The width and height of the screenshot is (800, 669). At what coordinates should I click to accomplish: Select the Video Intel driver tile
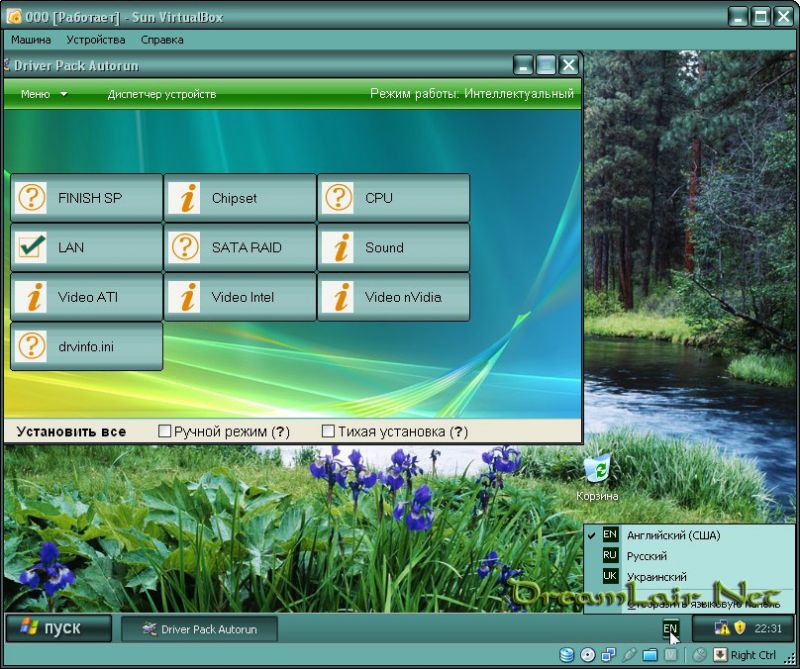pyautogui.click(x=240, y=297)
